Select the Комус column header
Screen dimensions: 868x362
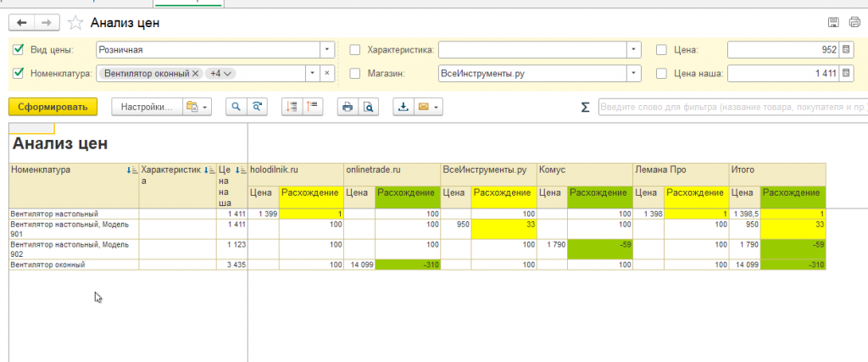click(x=585, y=175)
